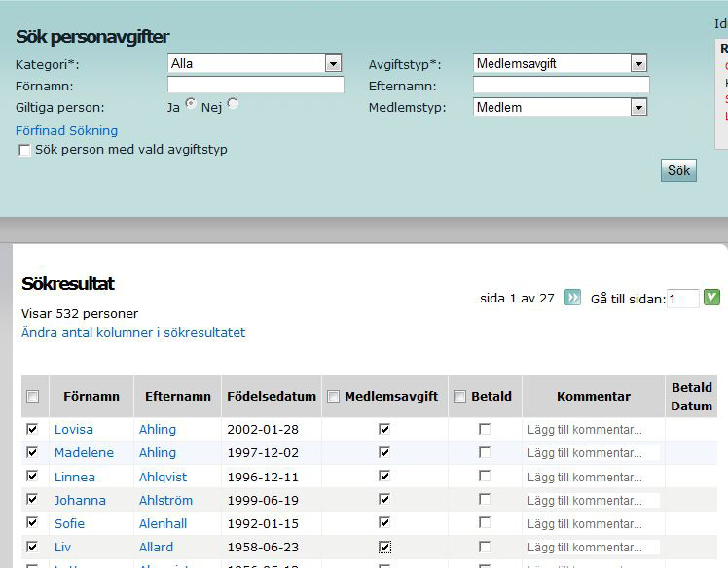Toggle Medlemsavgift checkbox for Madelene Ahling
Image resolution: width=728 pixels, height=568 pixels.
(x=384, y=452)
